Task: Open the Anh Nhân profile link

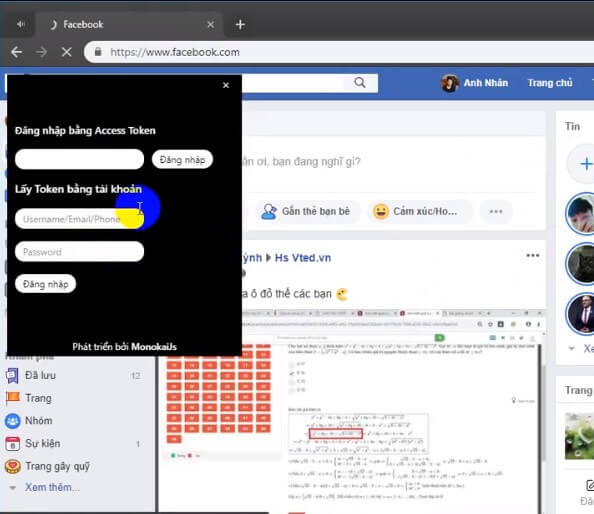Action: (x=486, y=83)
